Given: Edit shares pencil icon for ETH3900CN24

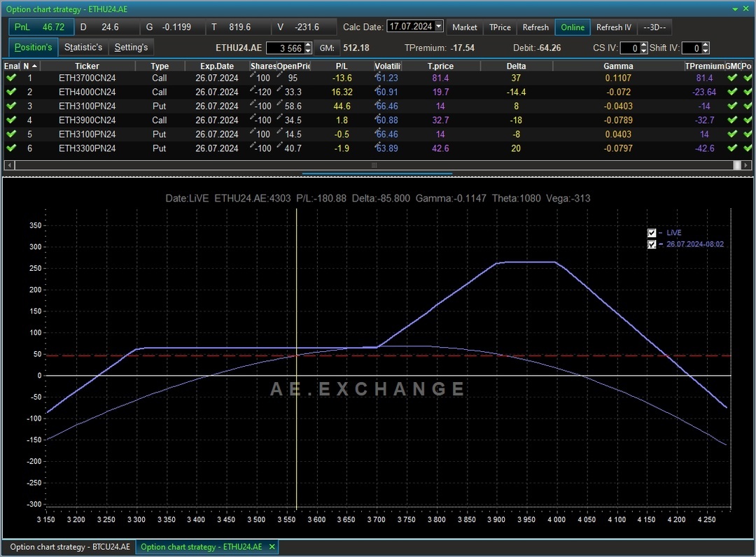Looking at the screenshot, I should click(253, 118).
